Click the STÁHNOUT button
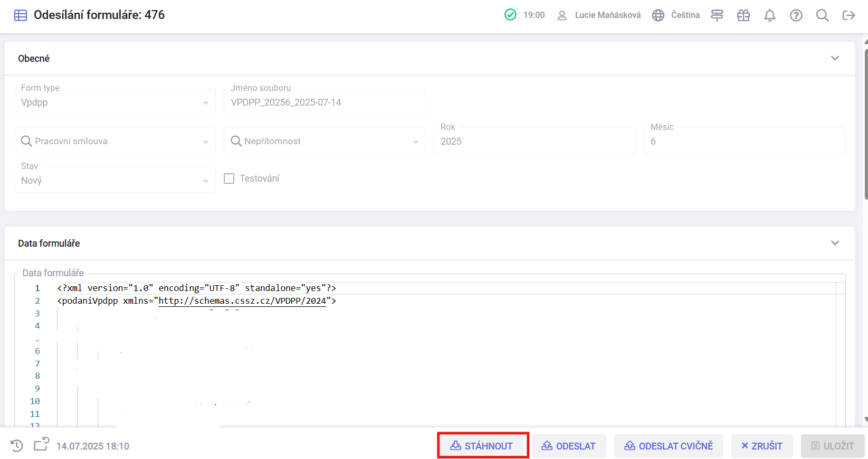This screenshot has height=459, width=868. [482, 446]
